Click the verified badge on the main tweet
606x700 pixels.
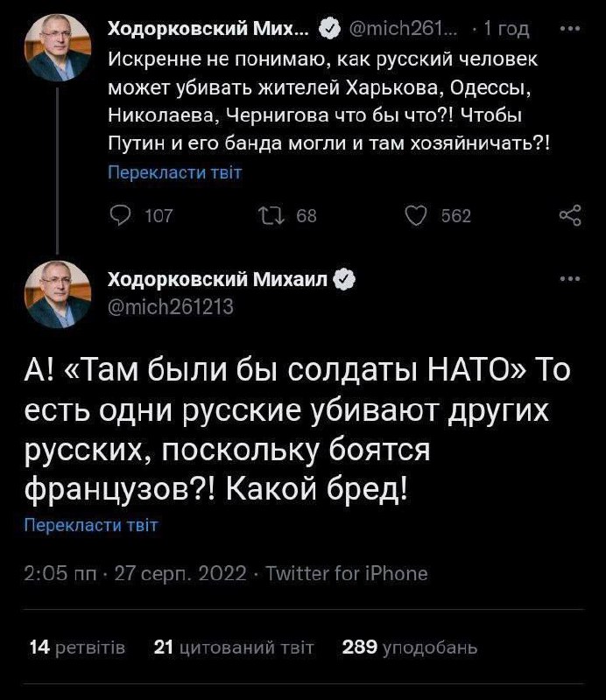[x=346, y=280]
